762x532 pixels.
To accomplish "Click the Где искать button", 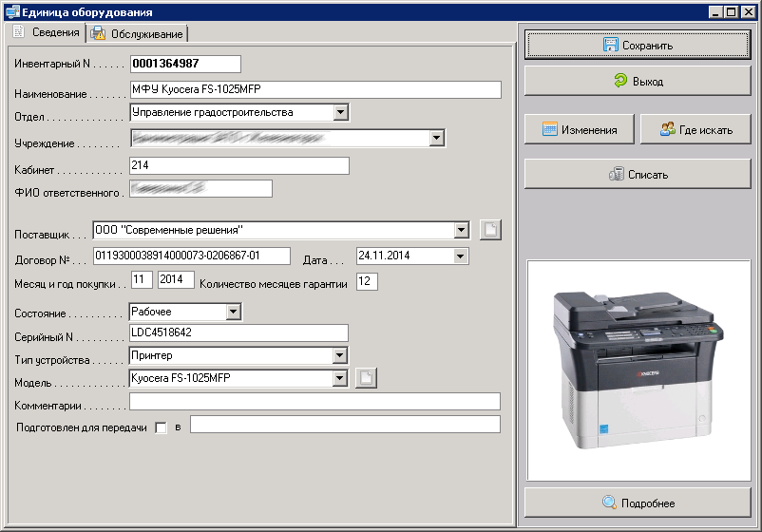I will [695, 130].
